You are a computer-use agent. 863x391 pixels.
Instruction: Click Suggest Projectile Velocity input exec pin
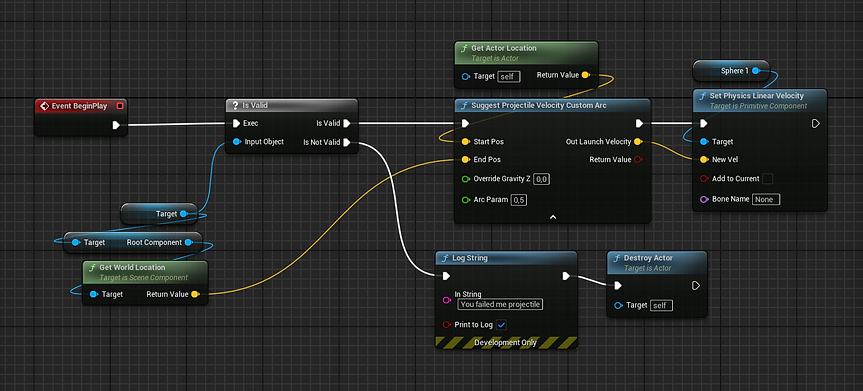465,123
